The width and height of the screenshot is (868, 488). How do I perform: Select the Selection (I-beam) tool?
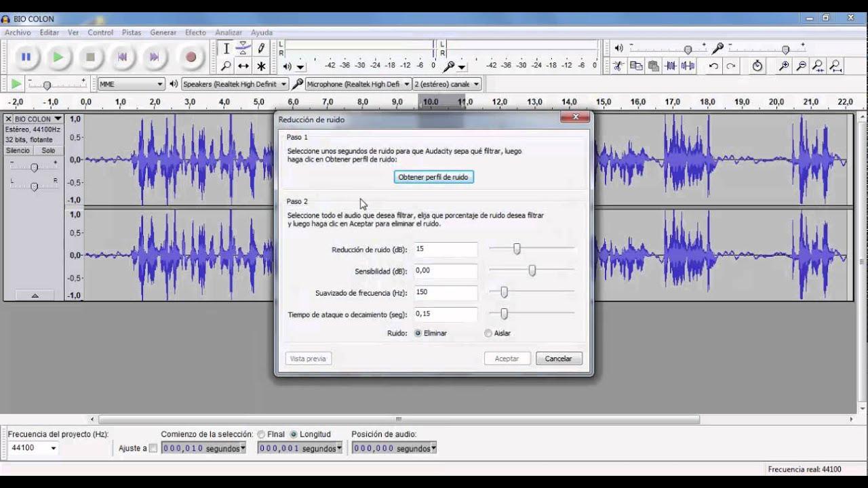click(x=226, y=49)
